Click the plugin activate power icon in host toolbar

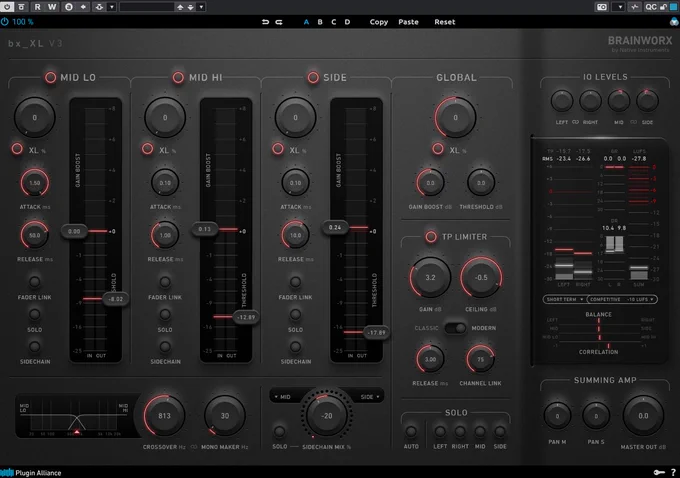coord(7,7)
